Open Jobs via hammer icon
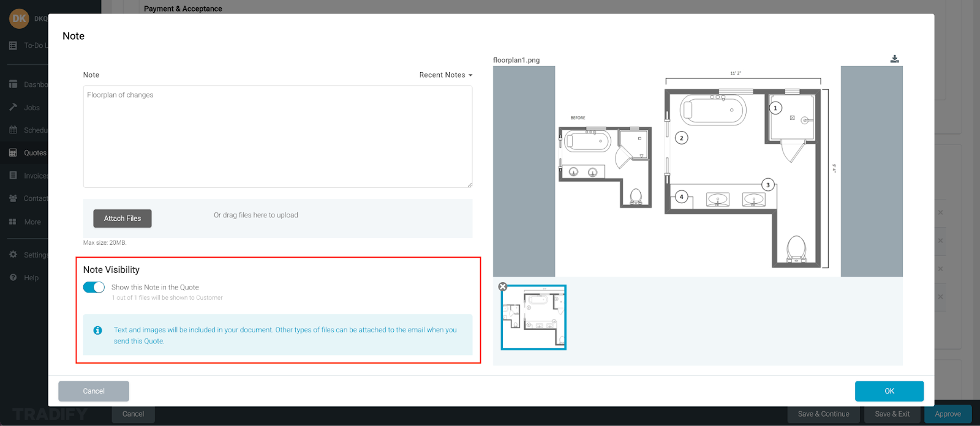 point(13,107)
